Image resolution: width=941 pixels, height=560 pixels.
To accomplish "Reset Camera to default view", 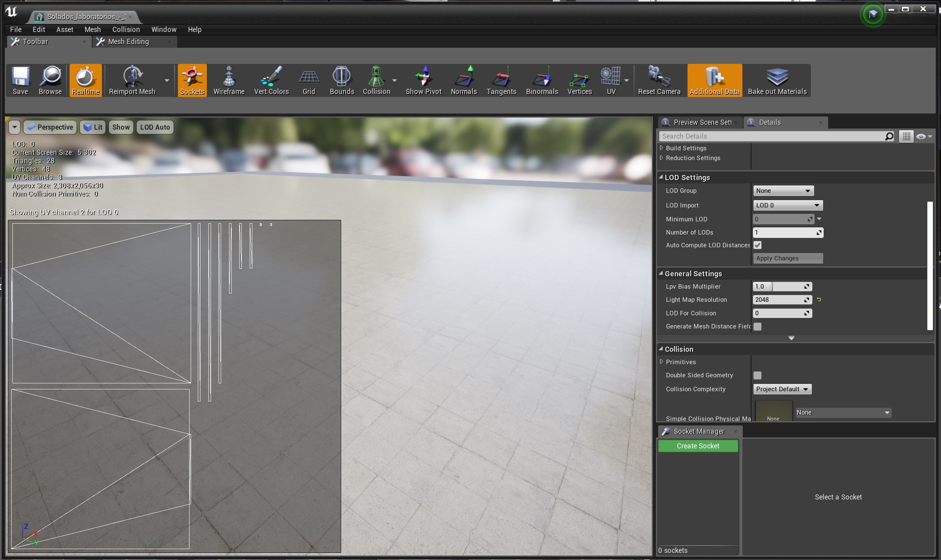I will tap(659, 80).
